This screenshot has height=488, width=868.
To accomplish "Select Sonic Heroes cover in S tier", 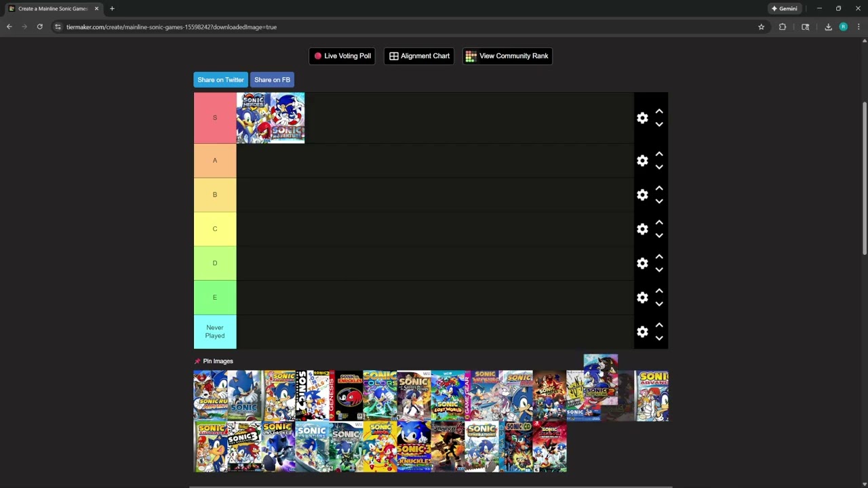I will coord(254,118).
